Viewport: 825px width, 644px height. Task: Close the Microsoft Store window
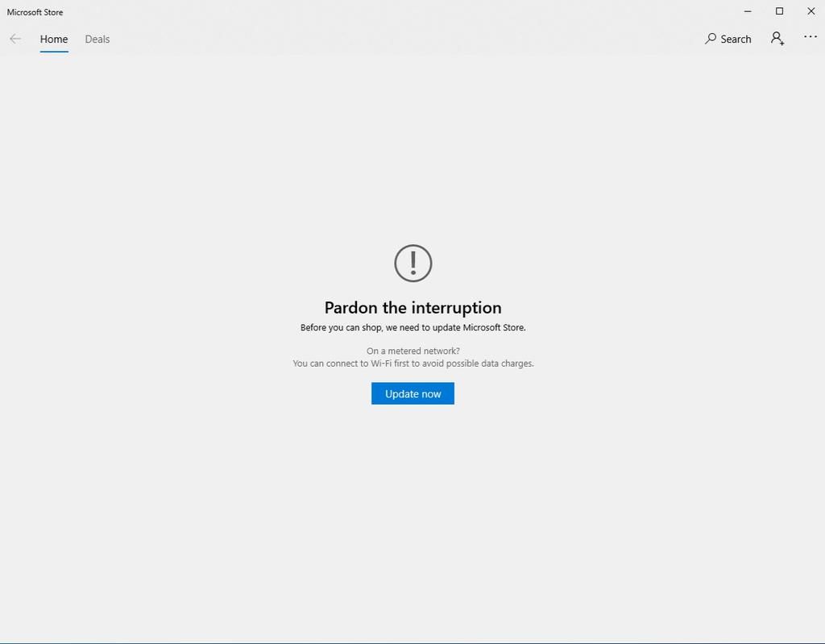click(810, 11)
